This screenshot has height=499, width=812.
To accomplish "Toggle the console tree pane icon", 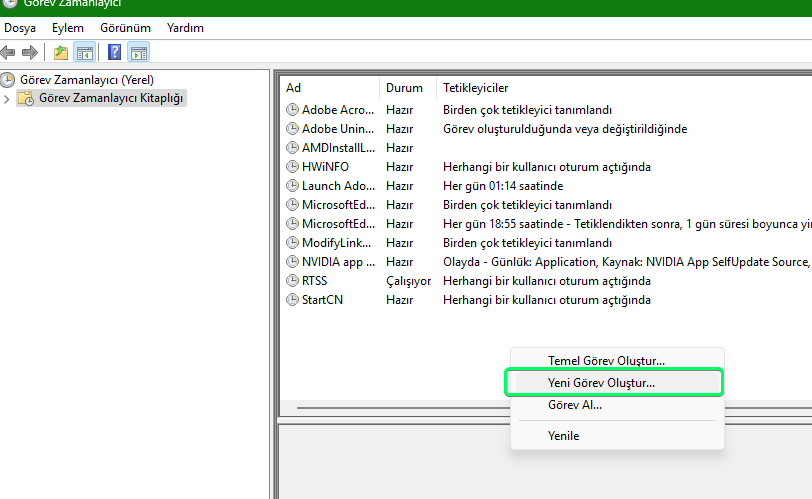I will point(84,52).
